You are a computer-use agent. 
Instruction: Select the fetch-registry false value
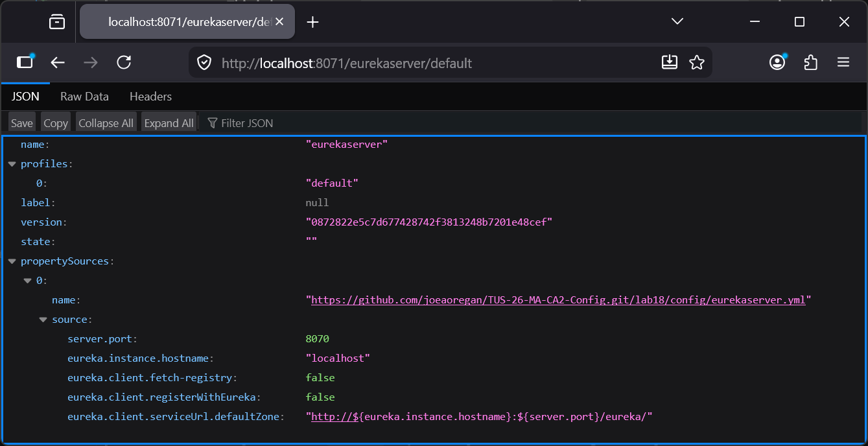click(x=320, y=378)
